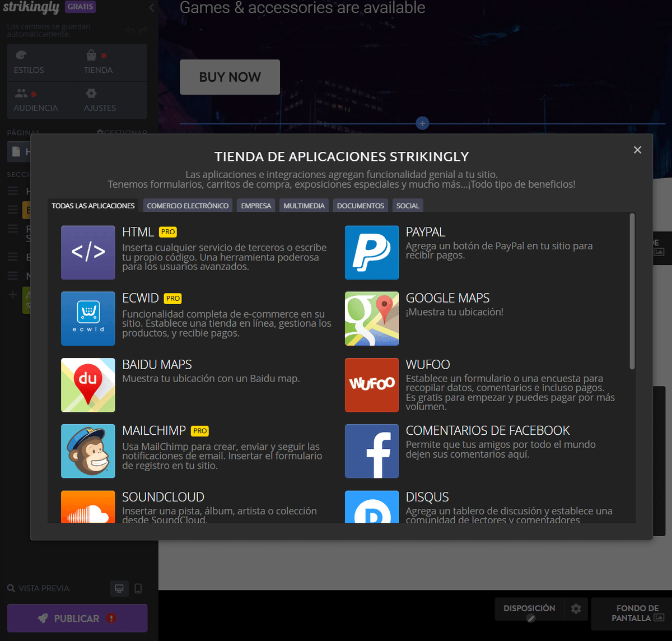Open the Ajustes gear panel
The width and height of the screenshot is (672, 641).
(112, 100)
